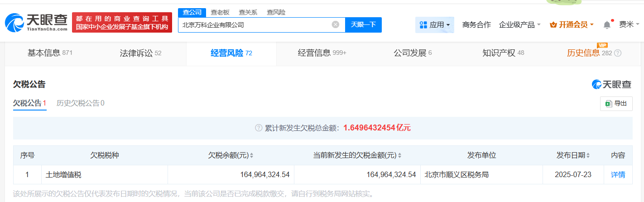Sort by 当前新发生的欠税金额 column arrows
This screenshot has width=644, height=202.
[399, 156]
